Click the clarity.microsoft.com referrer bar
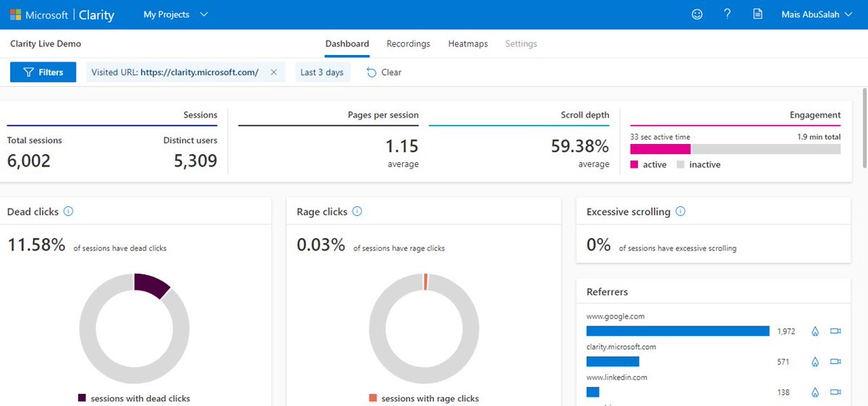Image resolution: width=868 pixels, height=406 pixels. 613,362
